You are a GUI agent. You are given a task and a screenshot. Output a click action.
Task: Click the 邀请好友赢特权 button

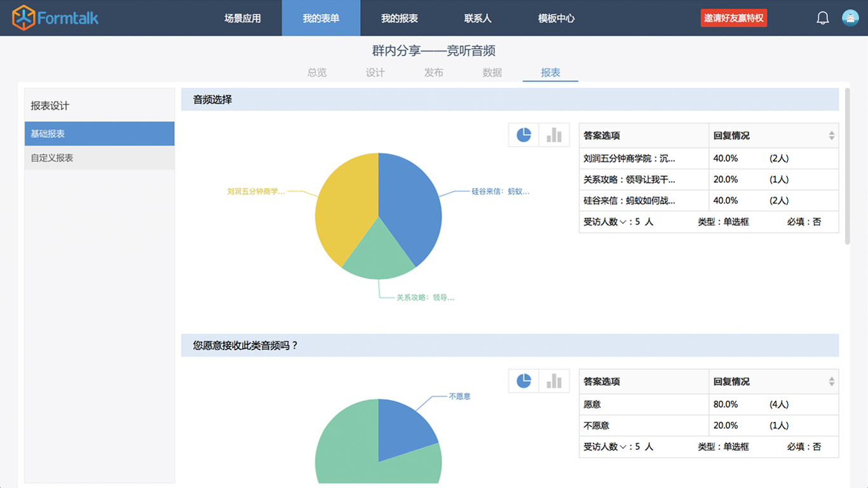(734, 18)
